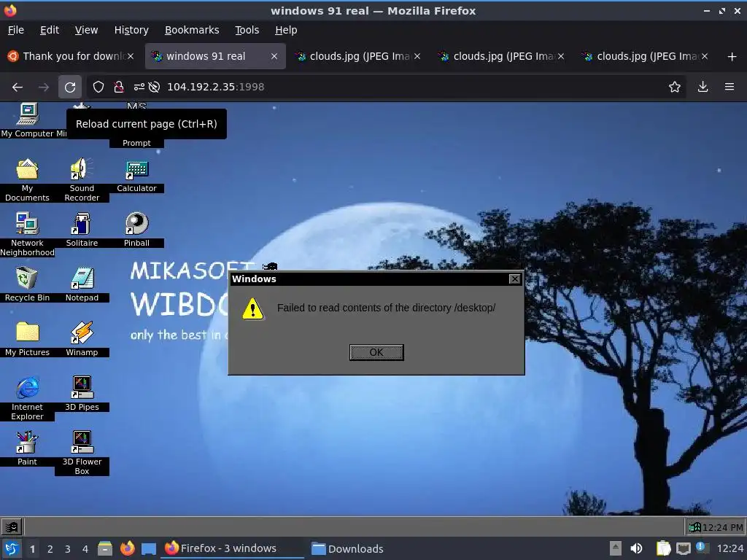
Task: Open the Firefox hamburger menu
Action: point(729,87)
